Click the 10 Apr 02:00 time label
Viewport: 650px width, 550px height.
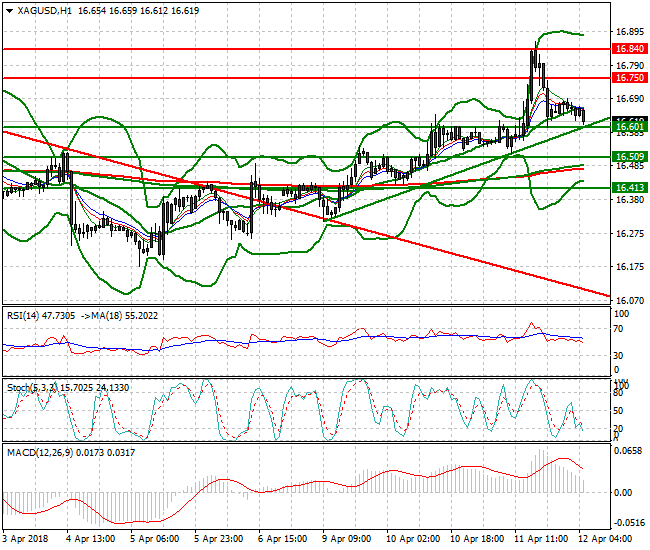[413, 539]
